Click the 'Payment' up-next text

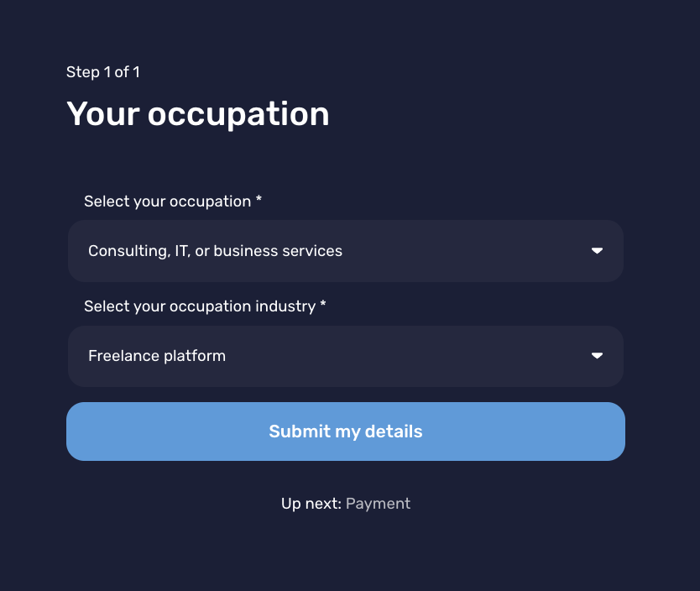(378, 504)
